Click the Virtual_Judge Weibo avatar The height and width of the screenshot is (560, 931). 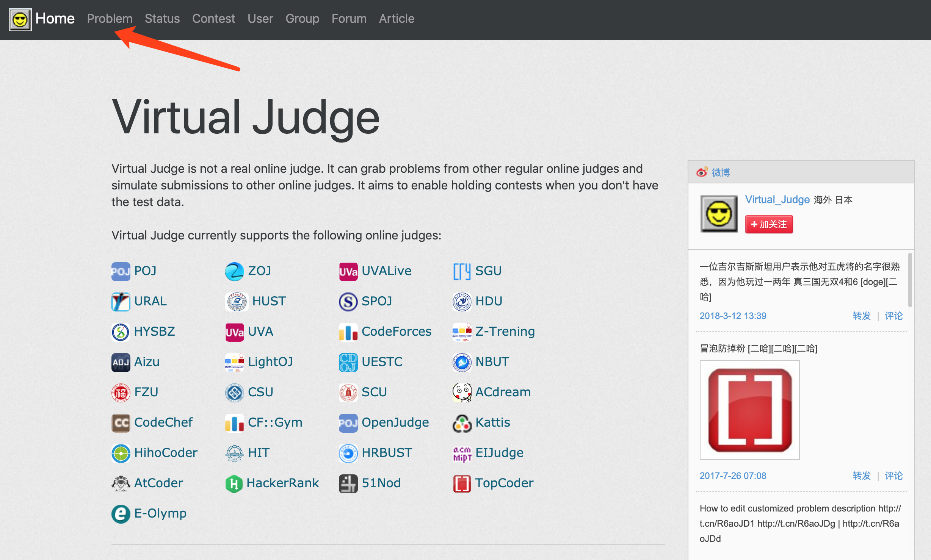[x=719, y=213]
